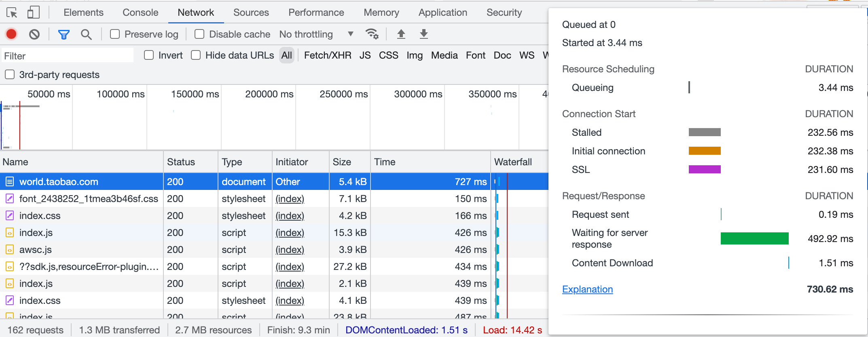
Task: Filter requests by CSS type
Action: (388, 55)
